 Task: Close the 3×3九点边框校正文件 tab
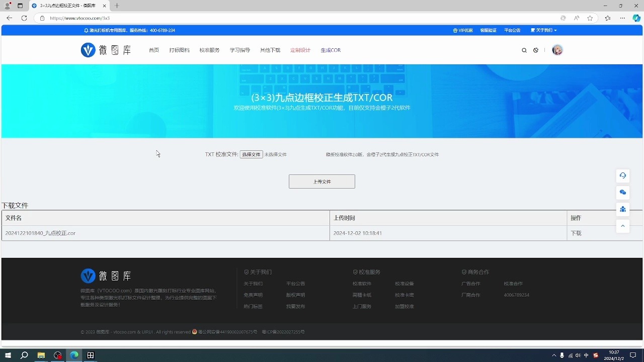(x=104, y=6)
